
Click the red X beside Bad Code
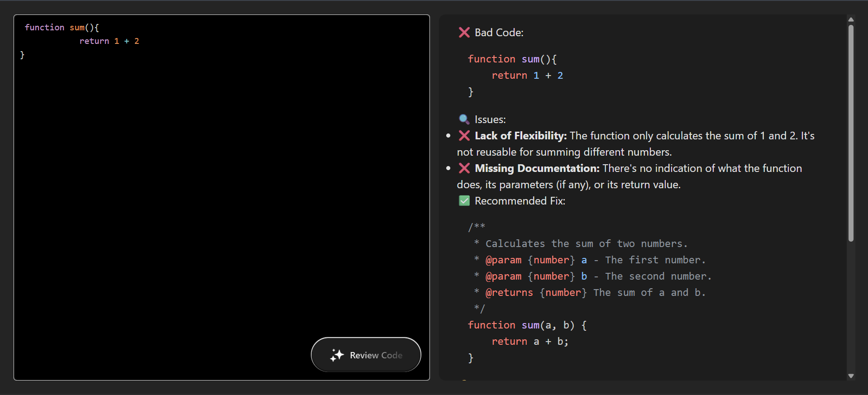click(464, 33)
